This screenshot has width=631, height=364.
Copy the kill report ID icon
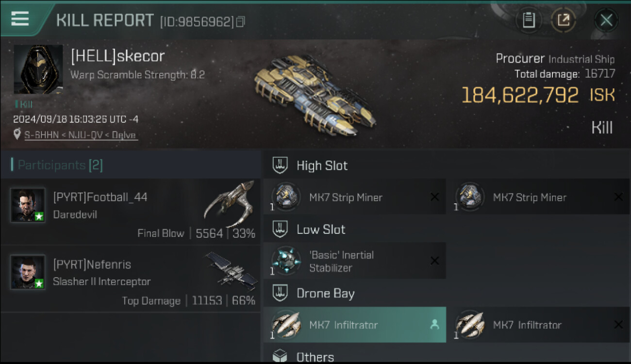pos(241,22)
